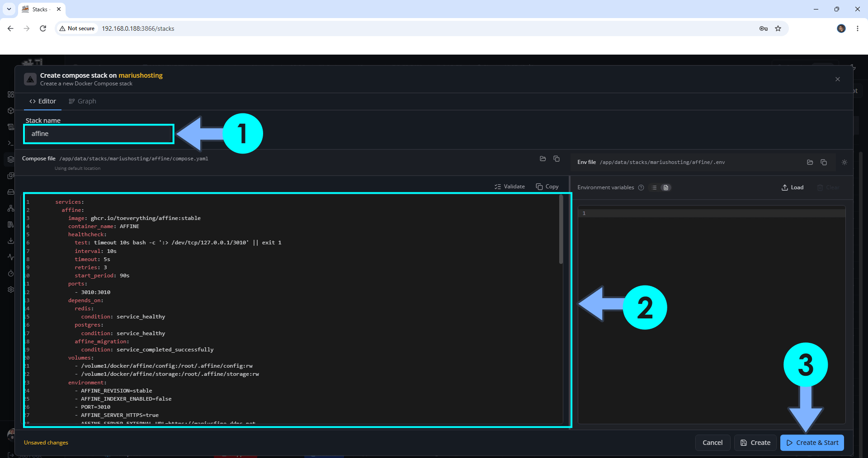Select the Editor tab

(42, 101)
